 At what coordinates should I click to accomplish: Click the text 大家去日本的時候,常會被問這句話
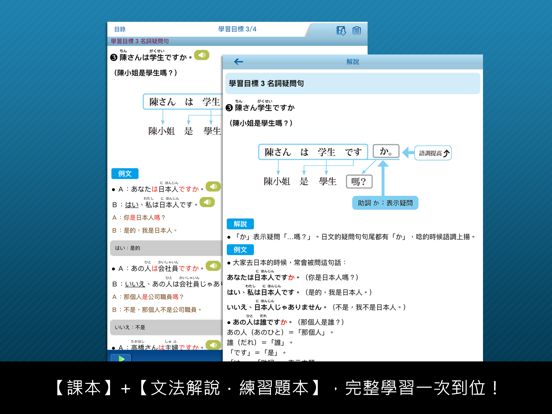[287, 263]
